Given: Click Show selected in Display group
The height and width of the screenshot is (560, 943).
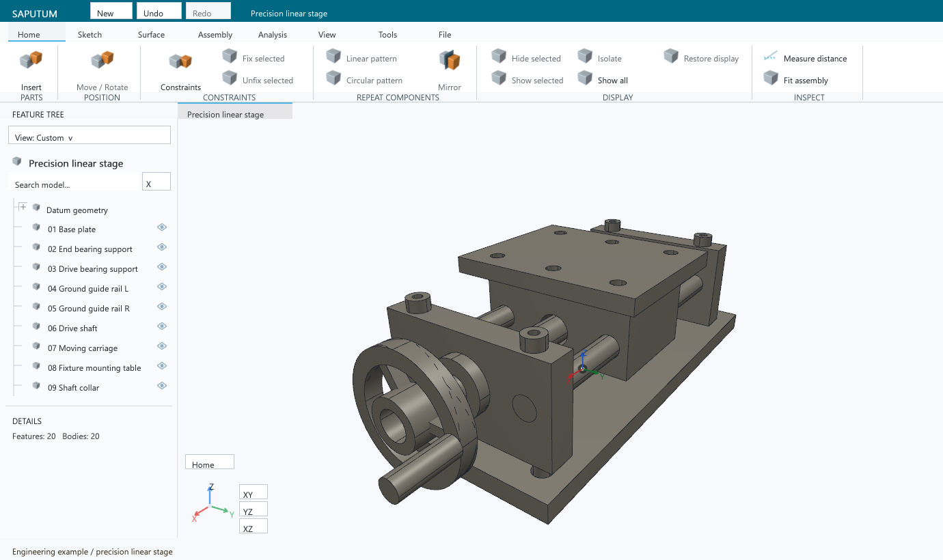Looking at the screenshot, I should click(528, 80).
